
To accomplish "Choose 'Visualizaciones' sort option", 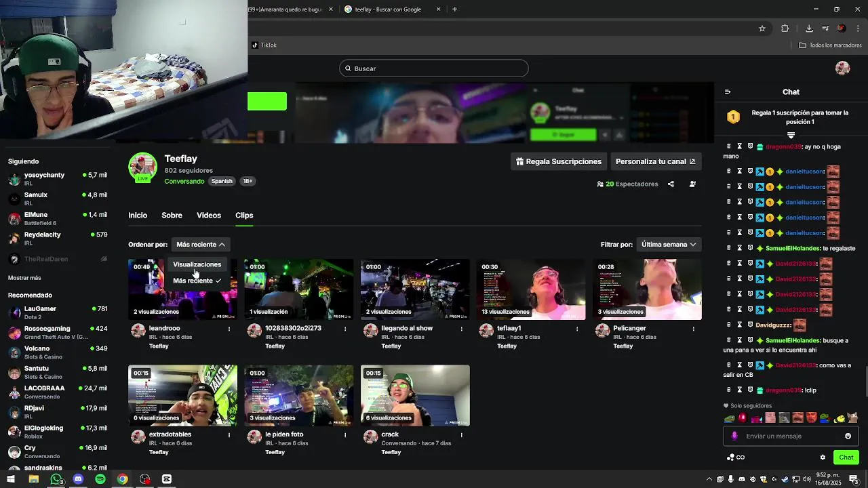I will tap(197, 264).
